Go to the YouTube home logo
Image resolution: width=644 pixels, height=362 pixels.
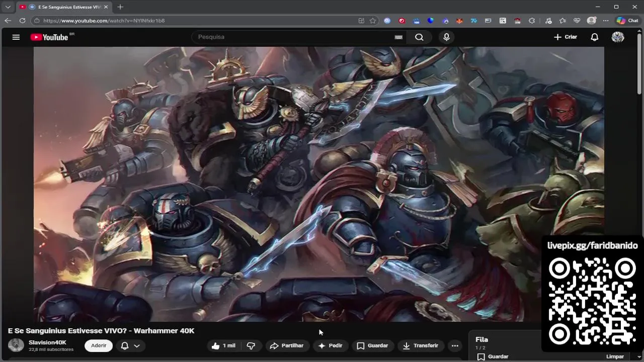[49, 37]
